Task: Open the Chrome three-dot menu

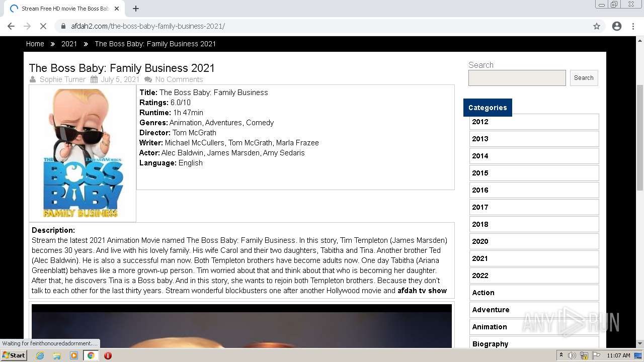Action: 633,26
